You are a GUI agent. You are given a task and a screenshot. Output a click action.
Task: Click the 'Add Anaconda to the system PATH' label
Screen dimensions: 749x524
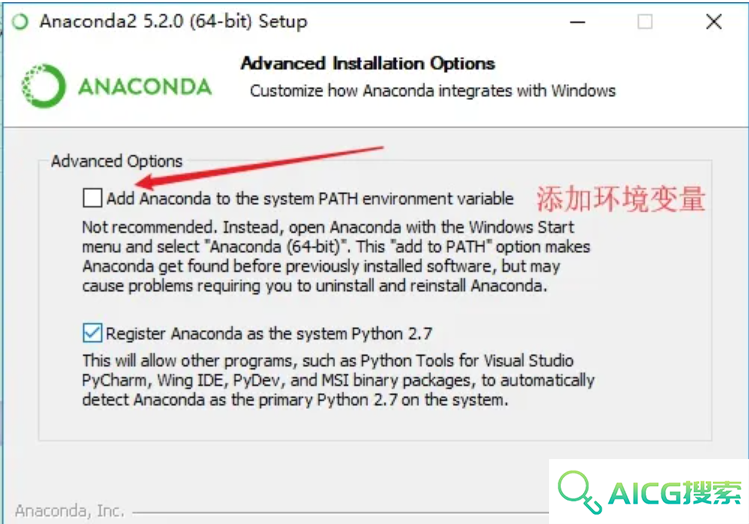pos(310,199)
